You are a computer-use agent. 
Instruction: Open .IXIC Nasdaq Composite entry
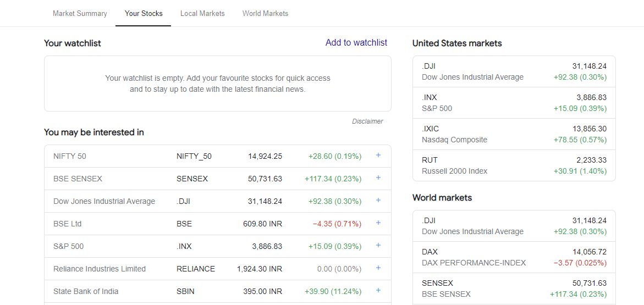(x=514, y=134)
